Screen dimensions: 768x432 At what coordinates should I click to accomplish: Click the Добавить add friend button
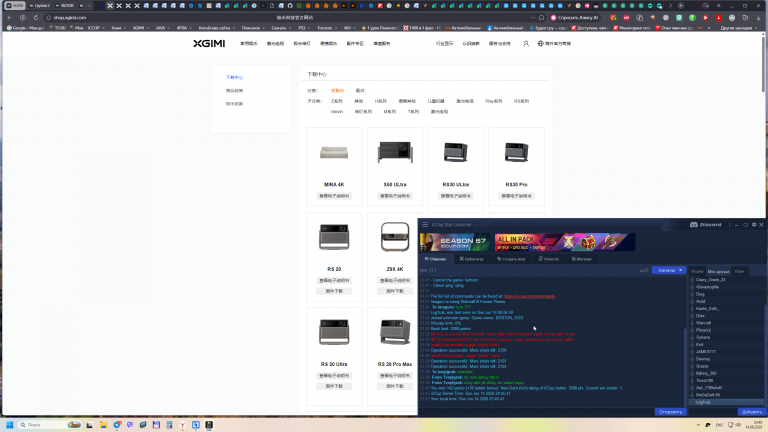coord(752,412)
